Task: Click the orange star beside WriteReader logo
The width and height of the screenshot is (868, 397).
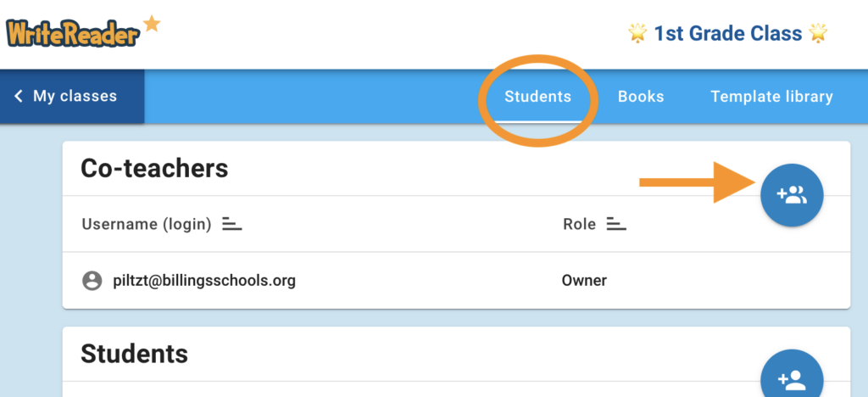Action: coord(152,24)
